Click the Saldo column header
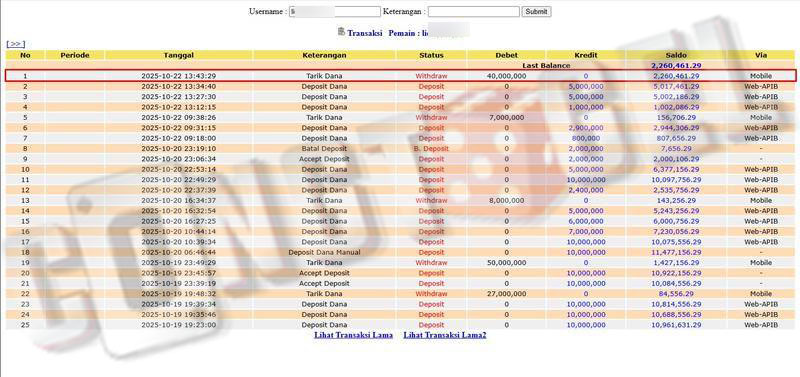 coord(676,55)
